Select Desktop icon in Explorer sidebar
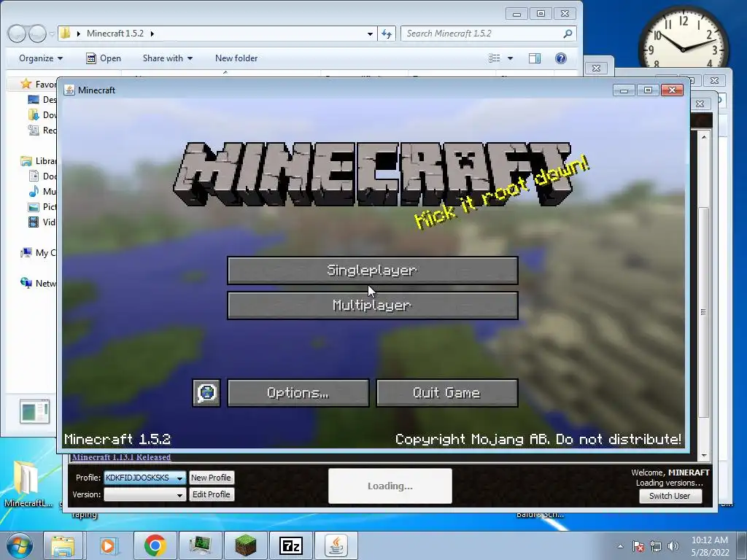Screen dimensions: 747x560 pyautogui.click(x=34, y=99)
